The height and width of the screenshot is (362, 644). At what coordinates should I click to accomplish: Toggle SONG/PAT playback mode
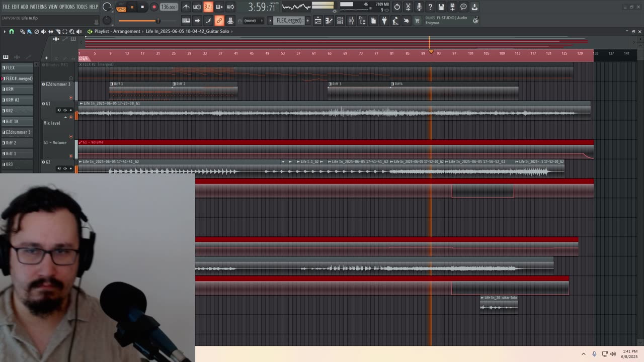(x=121, y=7)
